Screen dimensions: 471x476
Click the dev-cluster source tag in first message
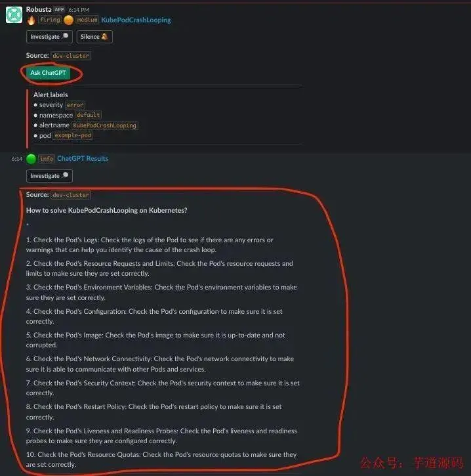click(71, 56)
